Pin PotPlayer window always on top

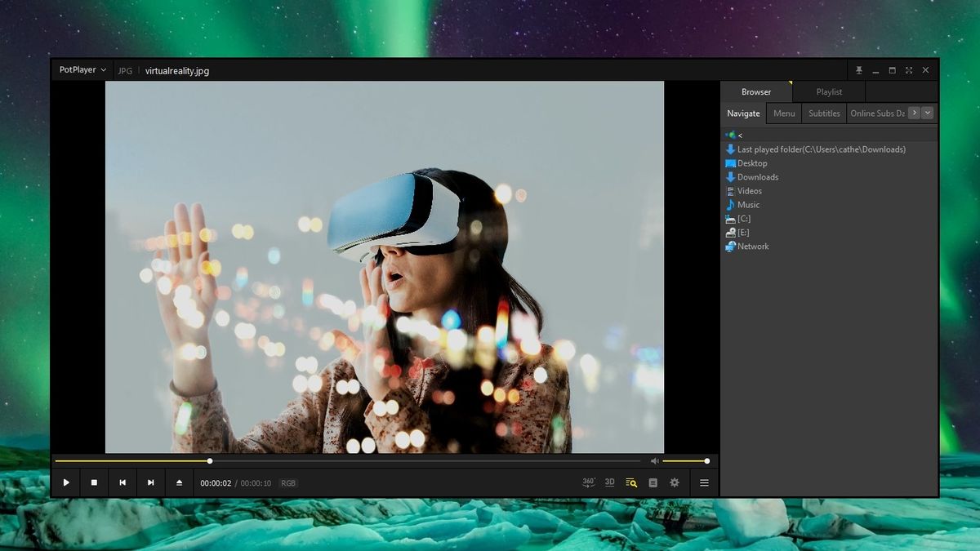pos(860,70)
